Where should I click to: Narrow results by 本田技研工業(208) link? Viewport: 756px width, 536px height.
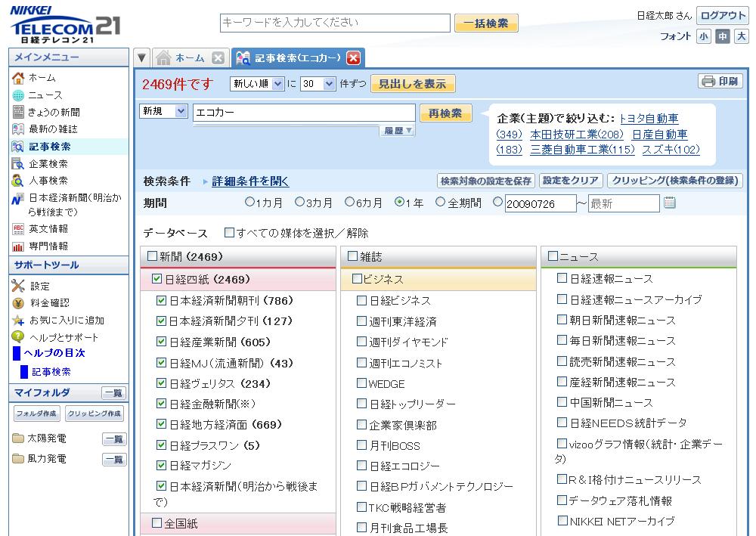577,135
